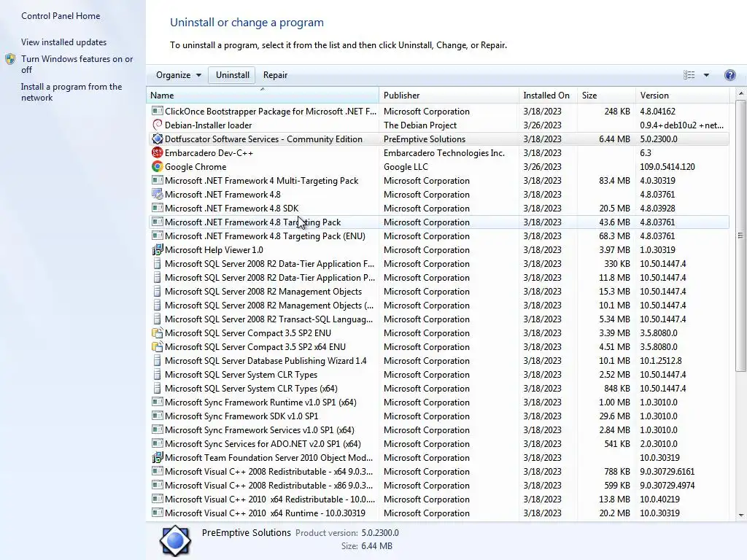Click size 20.2 MB
The height and width of the screenshot is (560, 747).
614,513
